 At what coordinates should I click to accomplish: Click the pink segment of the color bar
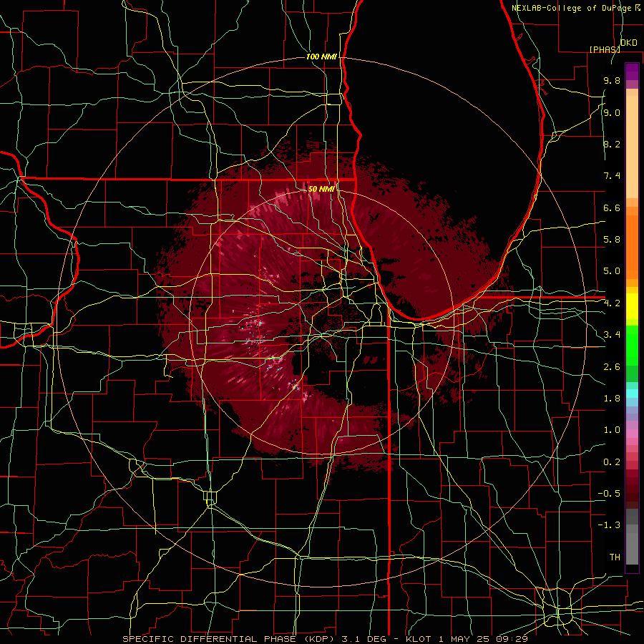(632, 434)
